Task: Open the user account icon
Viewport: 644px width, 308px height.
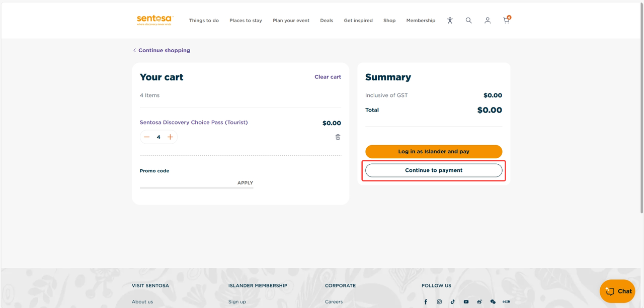Action: point(487,21)
